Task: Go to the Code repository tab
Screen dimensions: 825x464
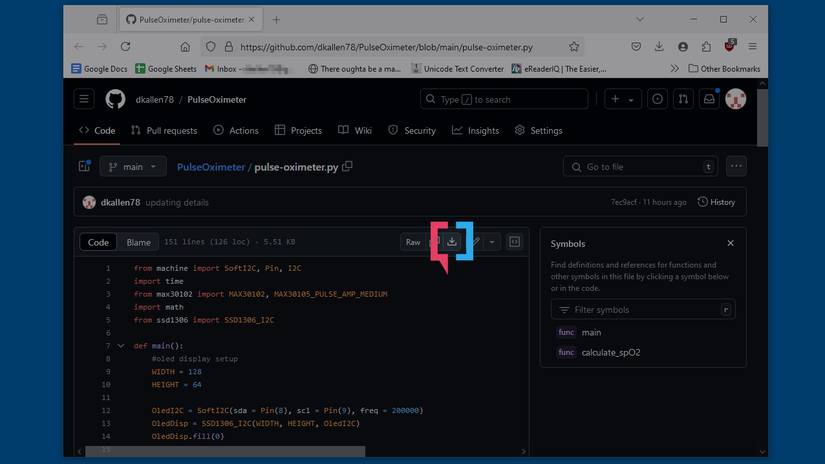Action: tap(97, 130)
